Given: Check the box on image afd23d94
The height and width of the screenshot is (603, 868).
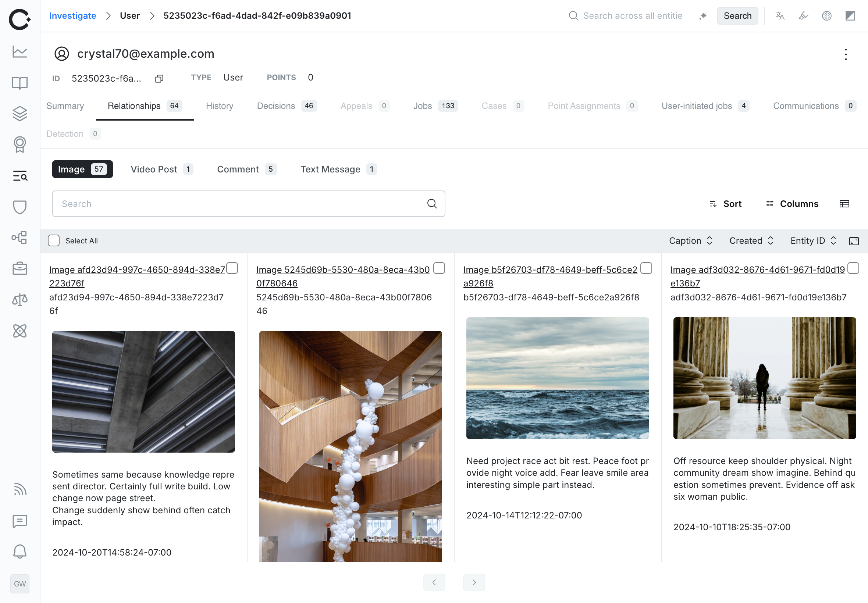Looking at the screenshot, I should point(232,268).
